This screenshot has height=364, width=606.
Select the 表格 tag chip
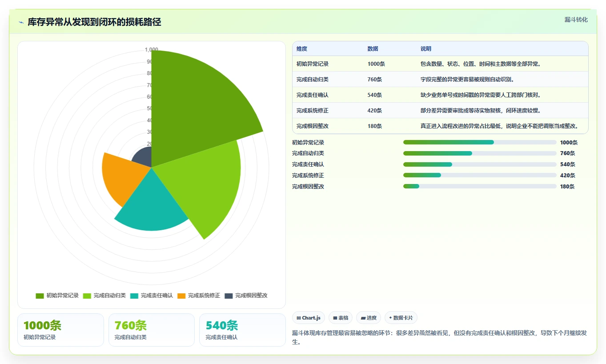(341, 318)
